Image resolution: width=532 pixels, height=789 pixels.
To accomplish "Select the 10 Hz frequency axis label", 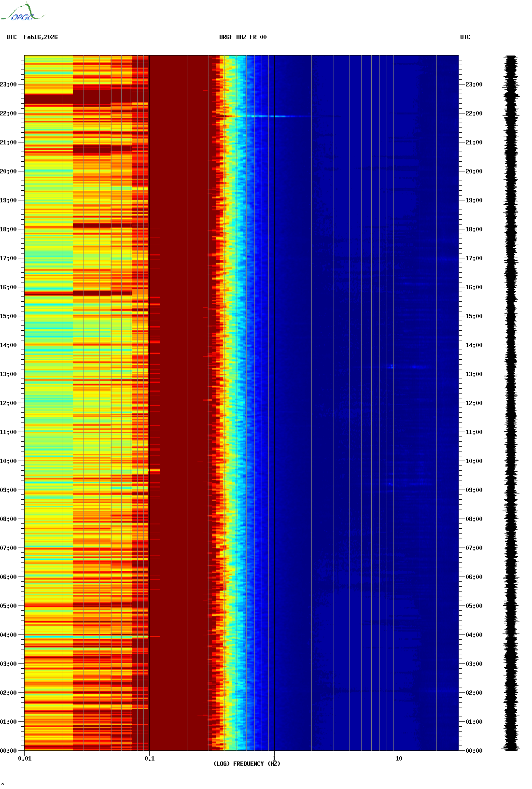I will pyautogui.click(x=399, y=759).
